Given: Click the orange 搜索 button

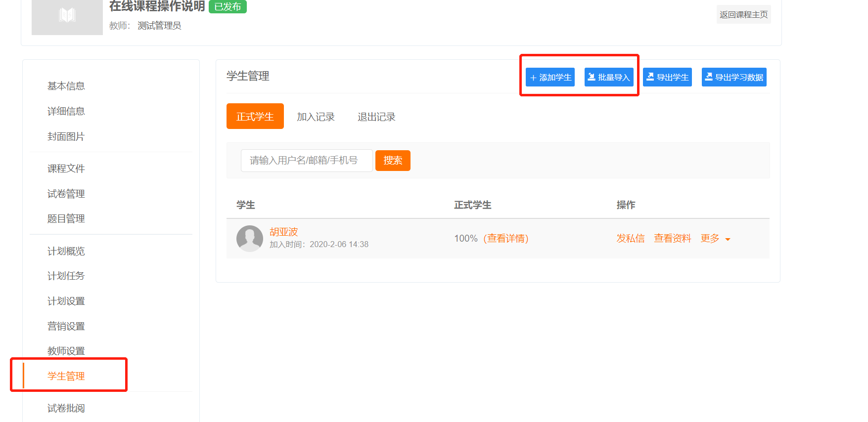Looking at the screenshot, I should tap(393, 161).
